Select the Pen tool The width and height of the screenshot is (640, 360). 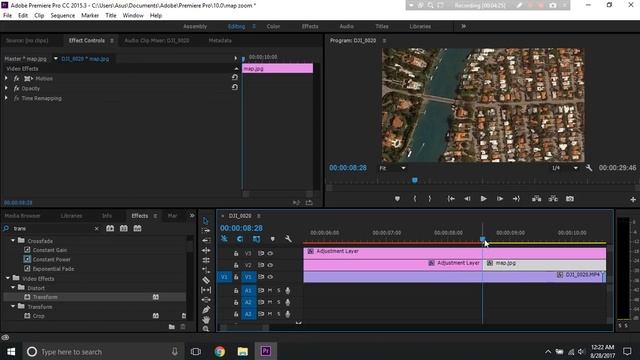coord(206,310)
